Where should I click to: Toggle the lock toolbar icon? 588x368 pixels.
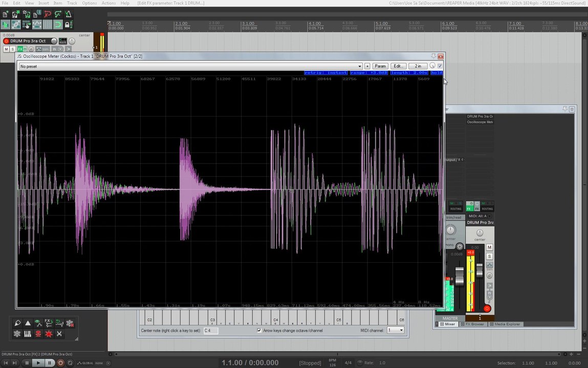68,25
